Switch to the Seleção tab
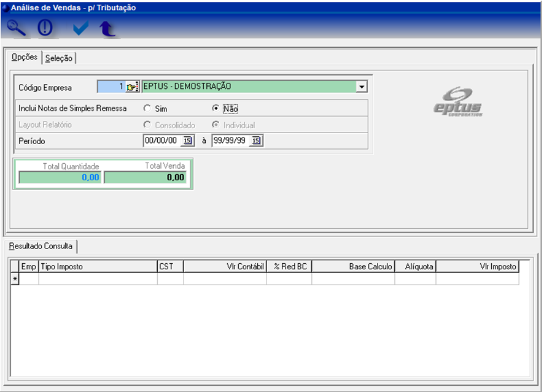 (59, 58)
